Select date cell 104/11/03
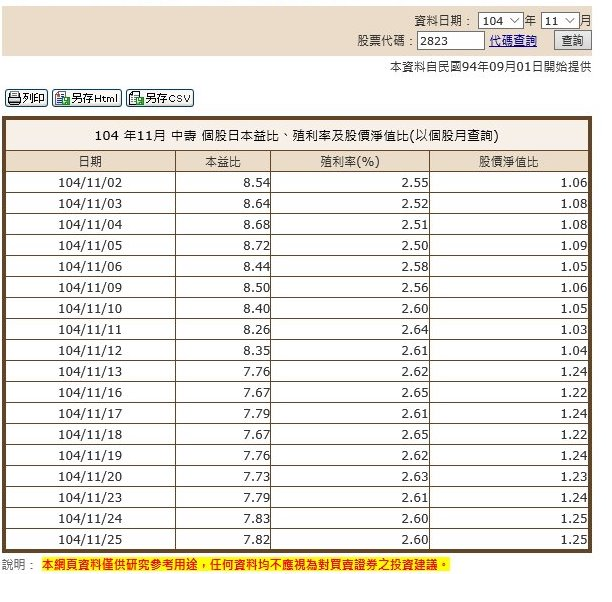 (90, 204)
